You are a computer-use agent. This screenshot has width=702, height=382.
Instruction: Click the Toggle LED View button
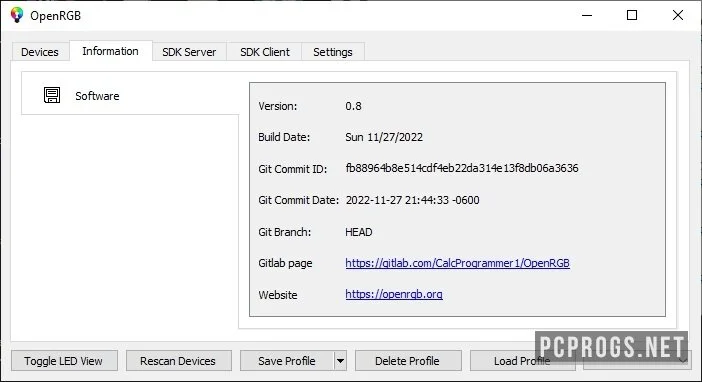[64, 361]
